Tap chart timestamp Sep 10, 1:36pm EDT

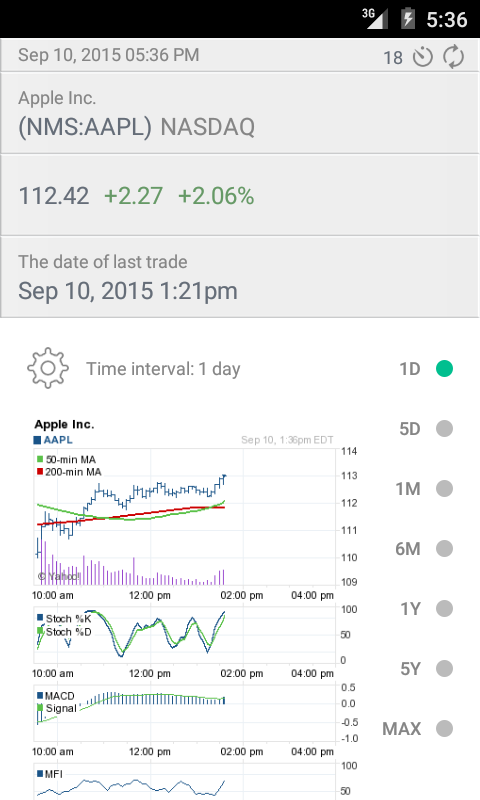(x=287, y=440)
